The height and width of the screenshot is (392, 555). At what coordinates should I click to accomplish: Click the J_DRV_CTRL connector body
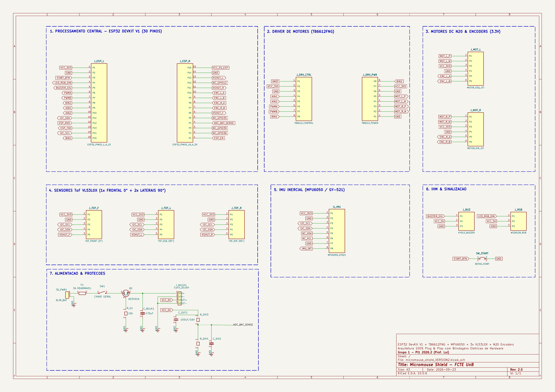pos(304,99)
